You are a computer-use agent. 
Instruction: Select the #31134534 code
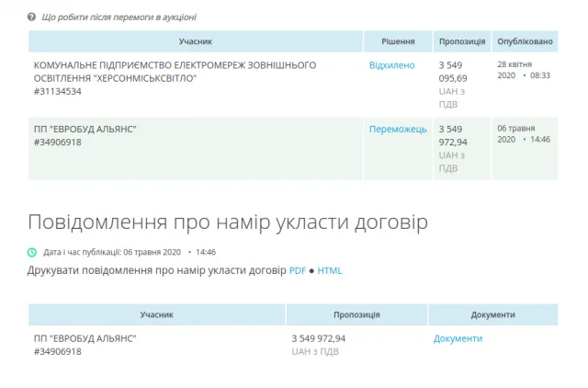coord(57,92)
